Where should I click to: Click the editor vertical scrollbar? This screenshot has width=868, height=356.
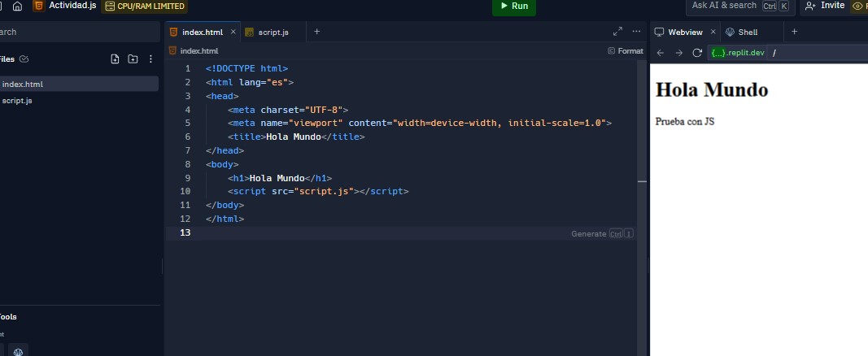pos(642,207)
